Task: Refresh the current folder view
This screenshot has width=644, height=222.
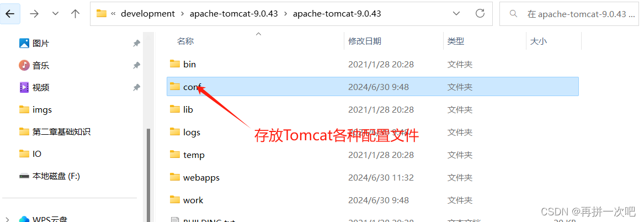Action: click(x=480, y=14)
